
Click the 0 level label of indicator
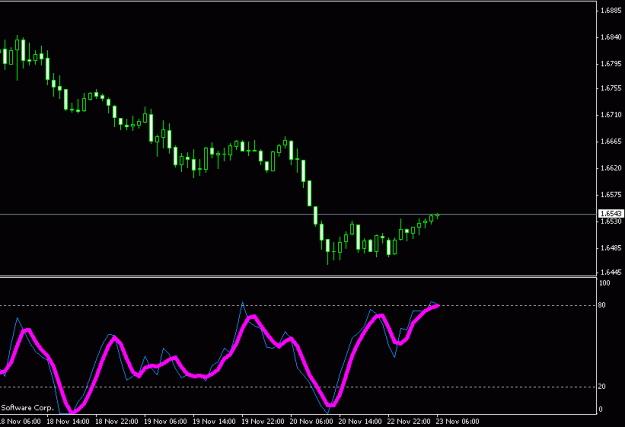coord(601,409)
